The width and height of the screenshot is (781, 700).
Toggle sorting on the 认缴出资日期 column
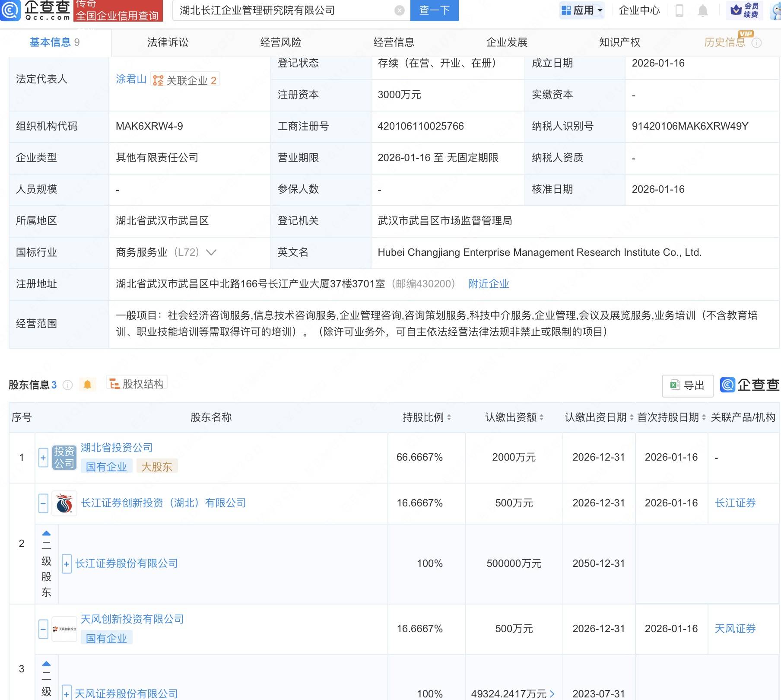click(632, 417)
